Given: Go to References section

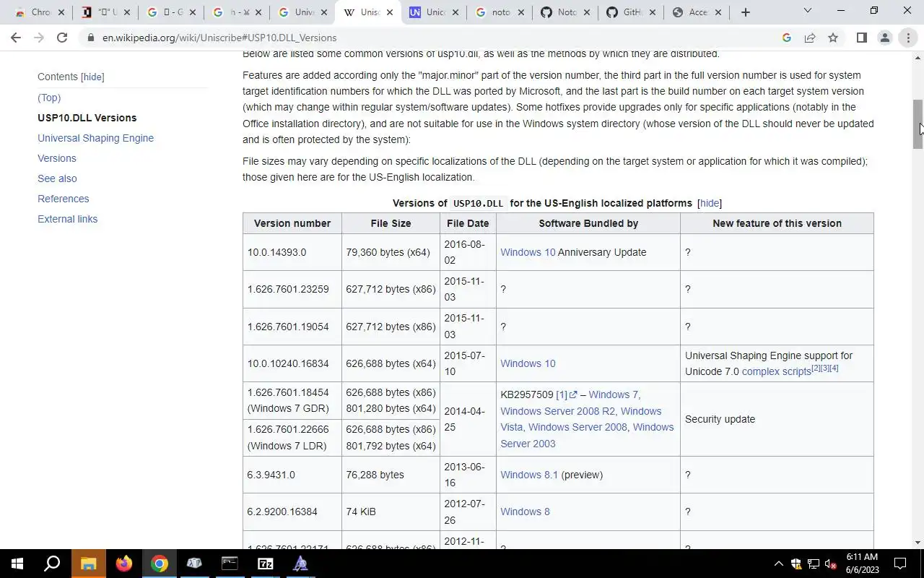Looking at the screenshot, I should click(x=64, y=199).
